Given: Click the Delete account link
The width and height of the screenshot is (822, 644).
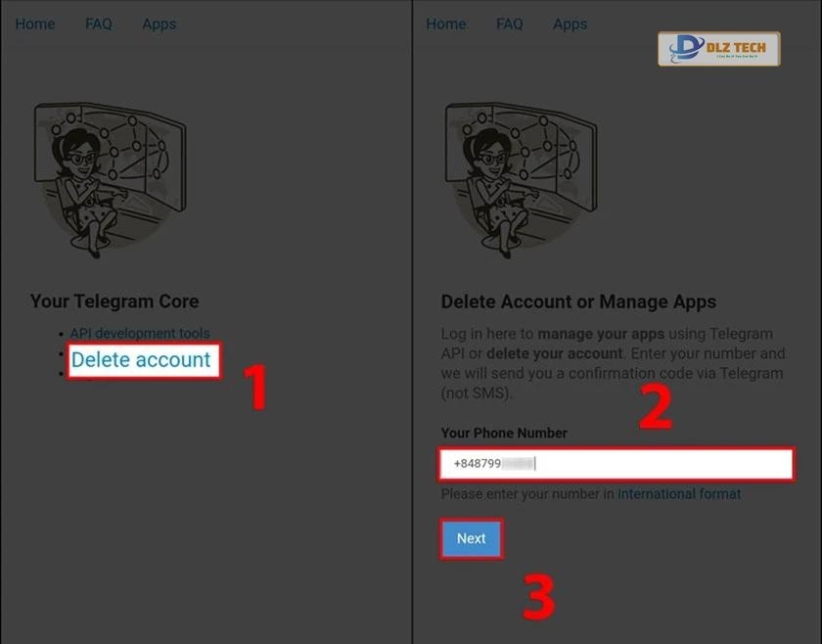Looking at the screenshot, I should click(x=141, y=360).
